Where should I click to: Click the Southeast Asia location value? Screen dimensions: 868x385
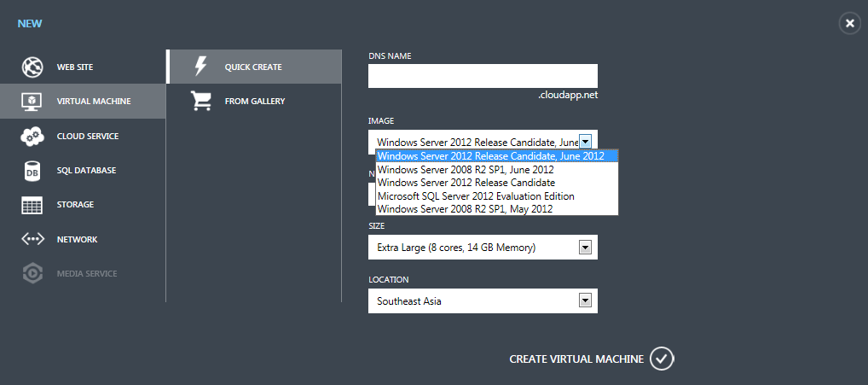pos(409,301)
